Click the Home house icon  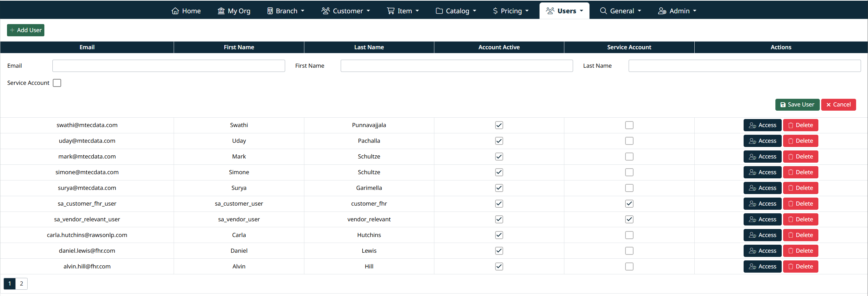[x=175, y=11]
